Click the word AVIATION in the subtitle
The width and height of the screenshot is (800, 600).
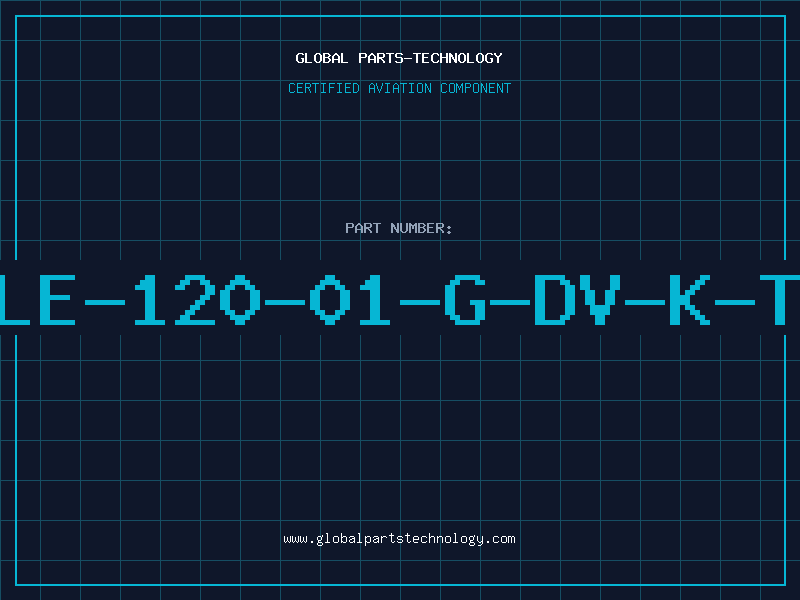(399, 88)
